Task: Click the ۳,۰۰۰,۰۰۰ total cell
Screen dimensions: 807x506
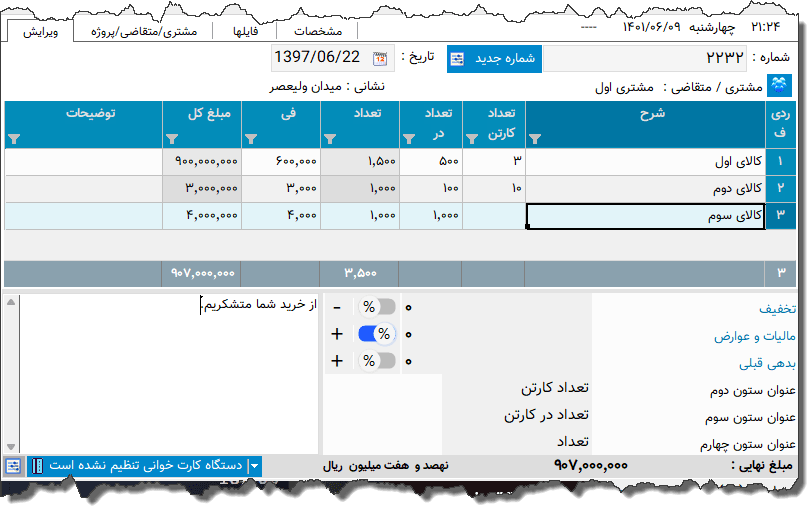Action: coord(202,188)
